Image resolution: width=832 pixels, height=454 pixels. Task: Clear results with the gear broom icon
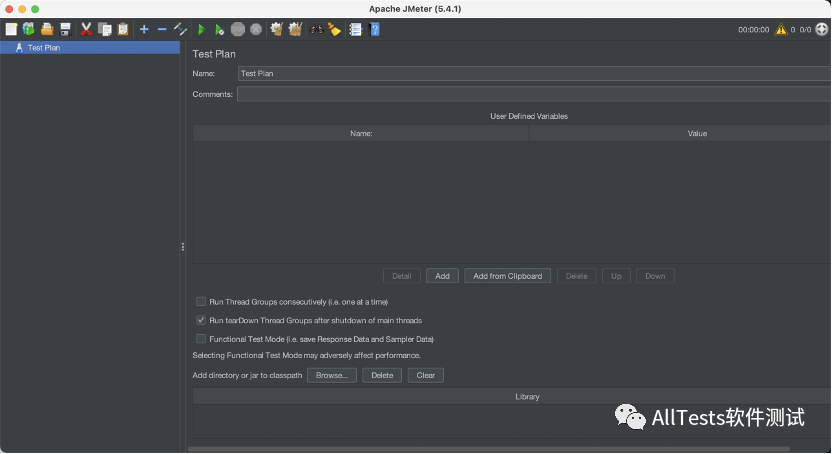click(x=276, y=29)
